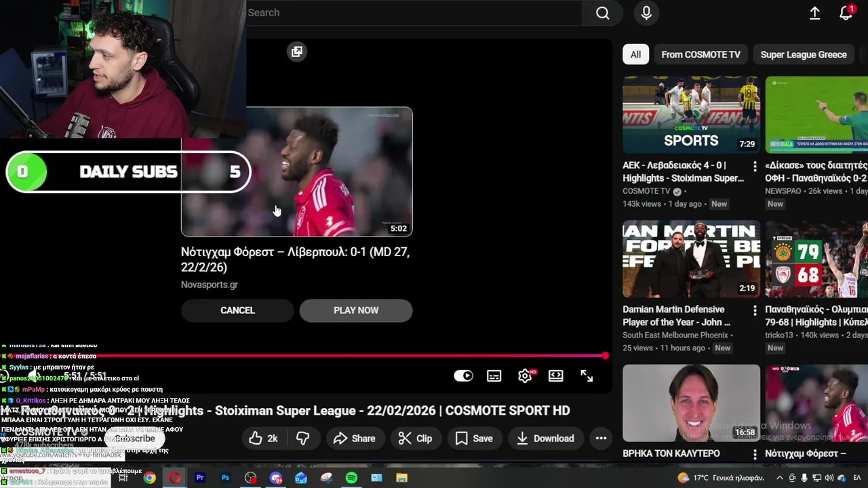Viewport: 868px width, 488px height.
Task: Click Novasports.gr channel name
Action: (x=210, y=285)
